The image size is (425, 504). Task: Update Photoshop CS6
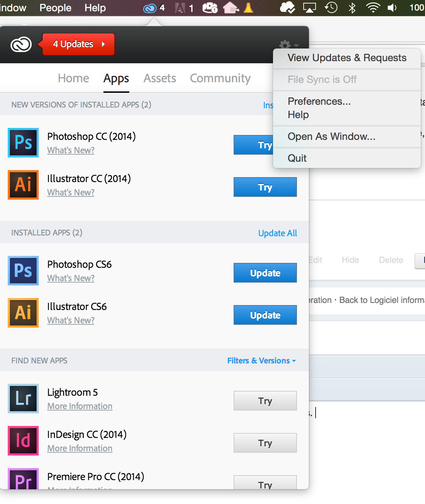265,273
